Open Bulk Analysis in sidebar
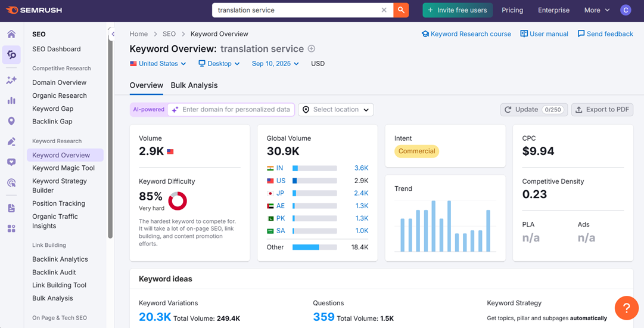644x328 pixels. coord(52,298)
